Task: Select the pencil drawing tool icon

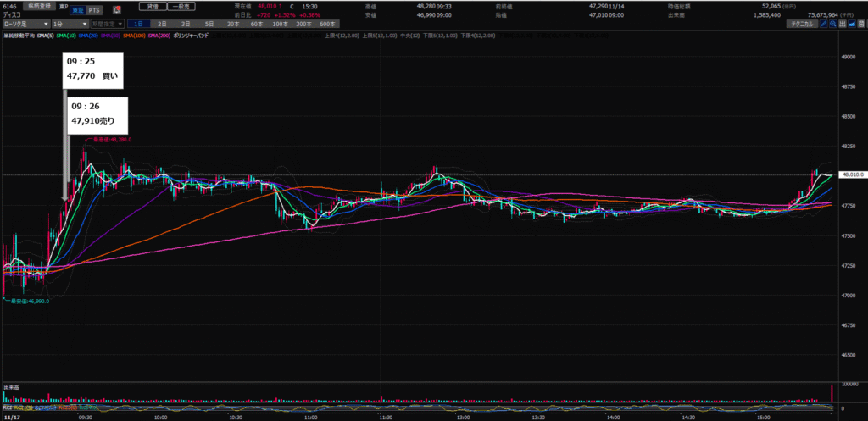Action: (x=822, y=25)
